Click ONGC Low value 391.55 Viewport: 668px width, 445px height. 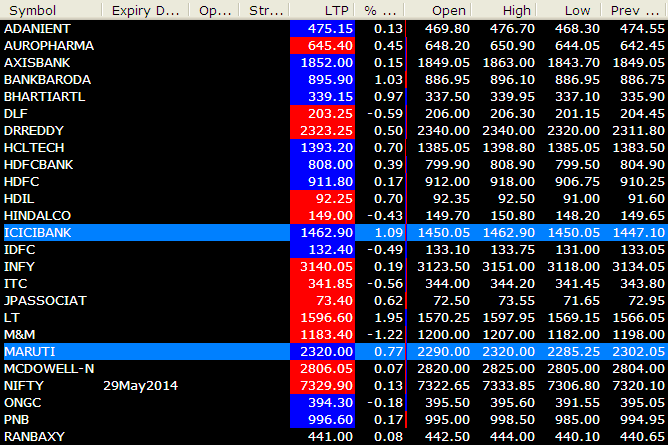(577, 403)
